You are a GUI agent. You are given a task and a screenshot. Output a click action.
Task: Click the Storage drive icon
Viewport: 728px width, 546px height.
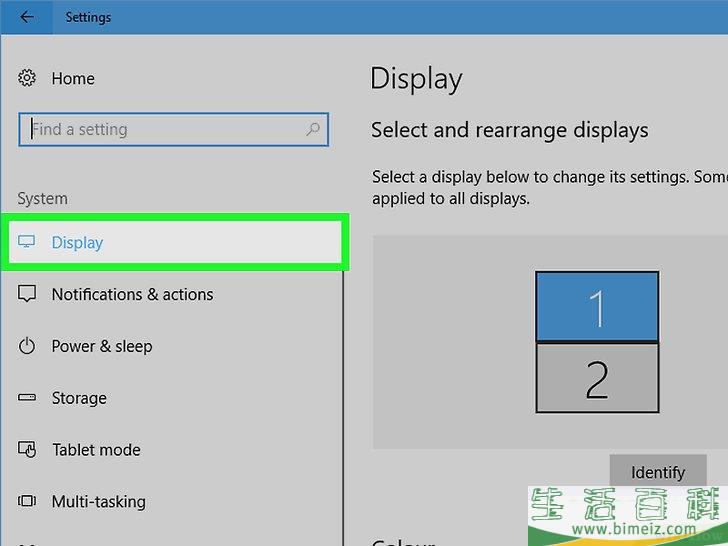coord(28,398)
